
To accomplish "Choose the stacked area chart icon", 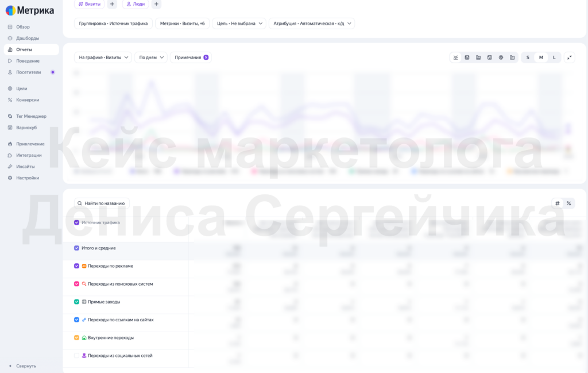I will (x=467, y=57).
